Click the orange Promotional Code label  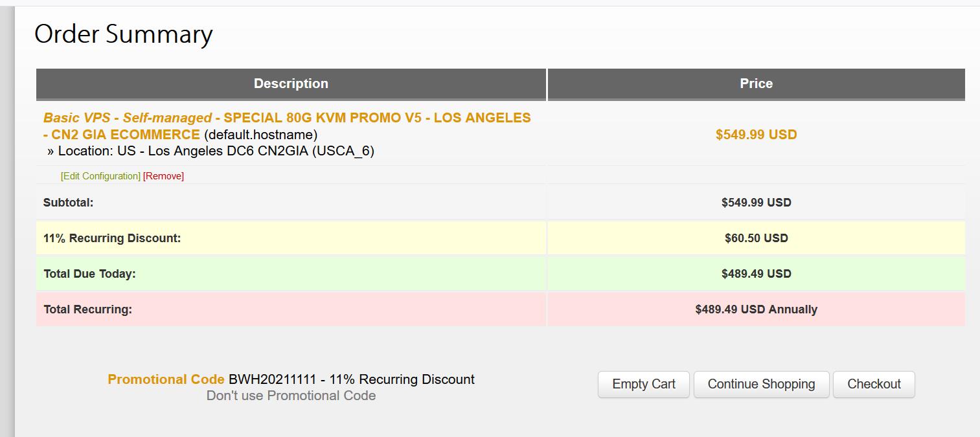point(166,379)
